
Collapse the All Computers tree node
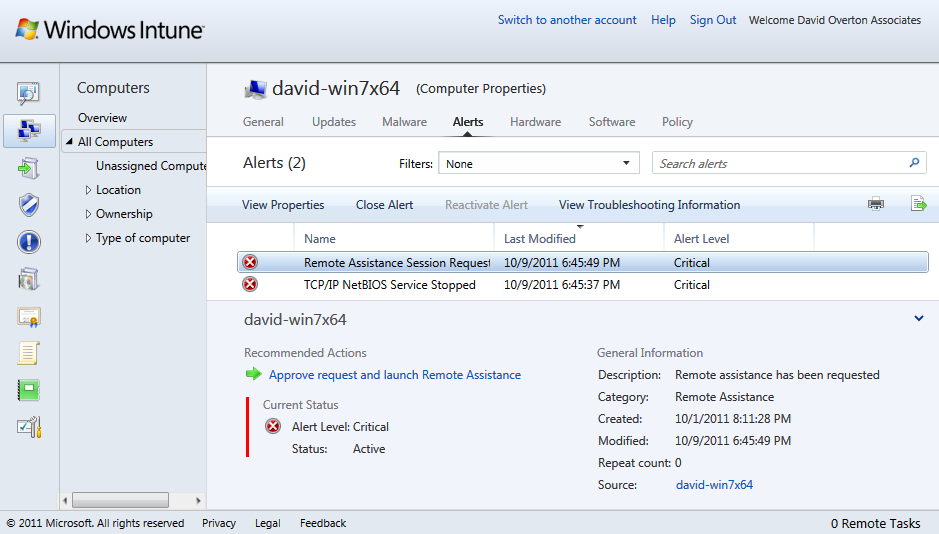point(69,141)
